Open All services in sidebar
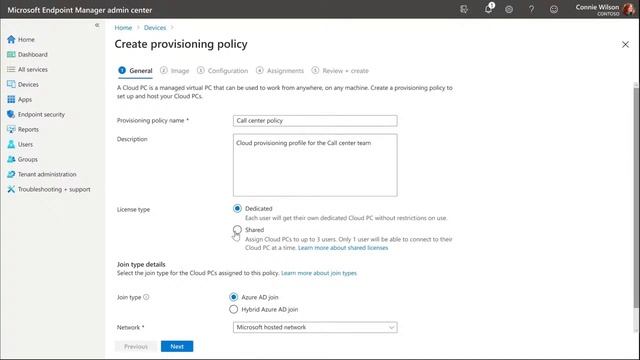640x360 pixels. [x=27, y=69]
